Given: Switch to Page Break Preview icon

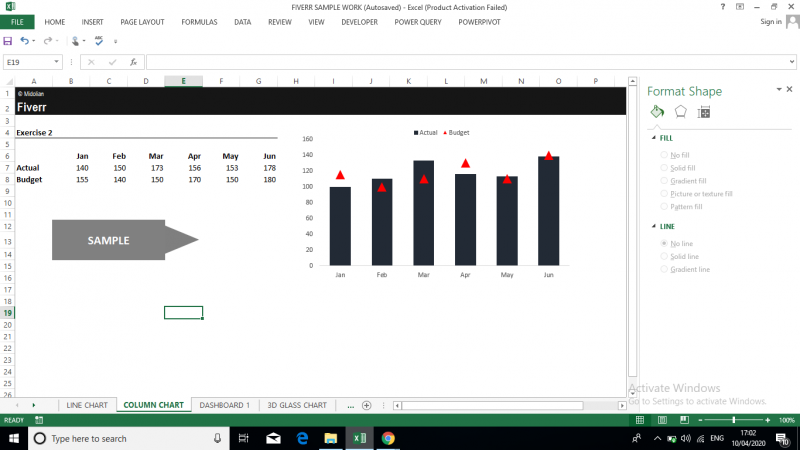Looking at the screenshot, I should [684, 420].
